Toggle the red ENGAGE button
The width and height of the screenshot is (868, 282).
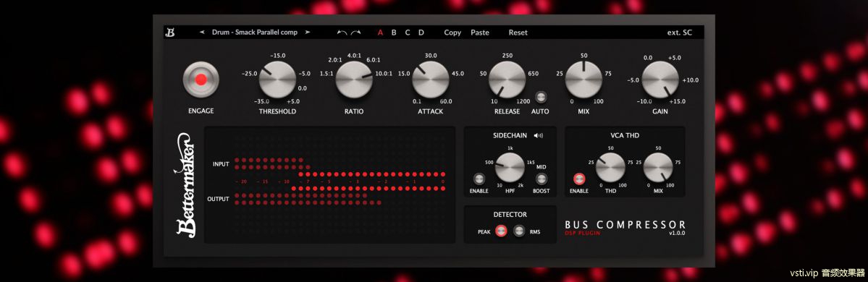(x=201, y=80)
